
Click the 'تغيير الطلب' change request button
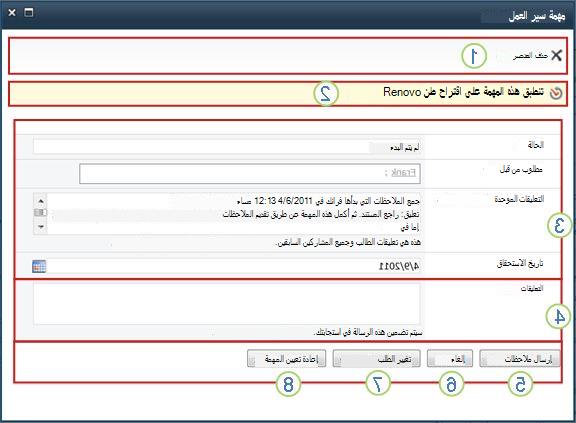tap(377, 358)
